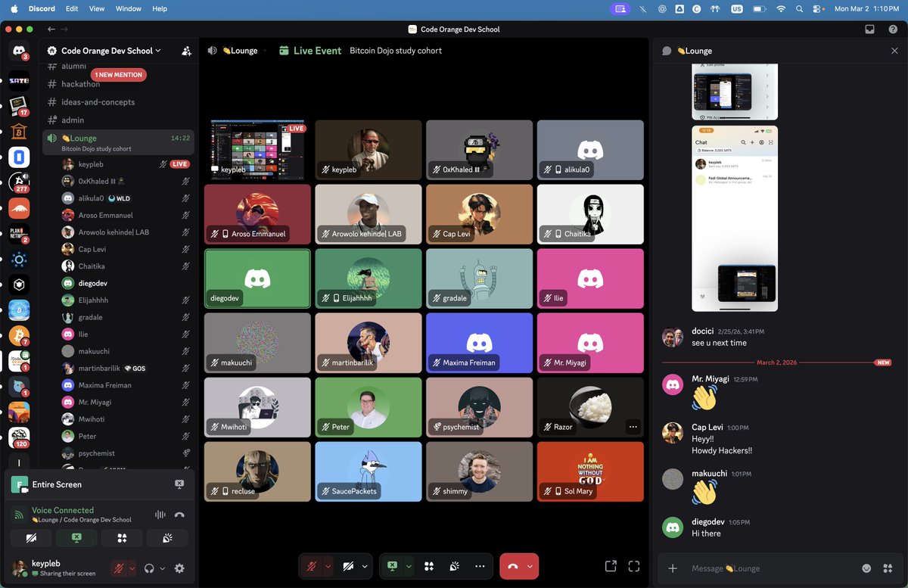Select the SaucePackets video tile
Image resolution: width=908 pixels, height=588 pixels.
368,471
